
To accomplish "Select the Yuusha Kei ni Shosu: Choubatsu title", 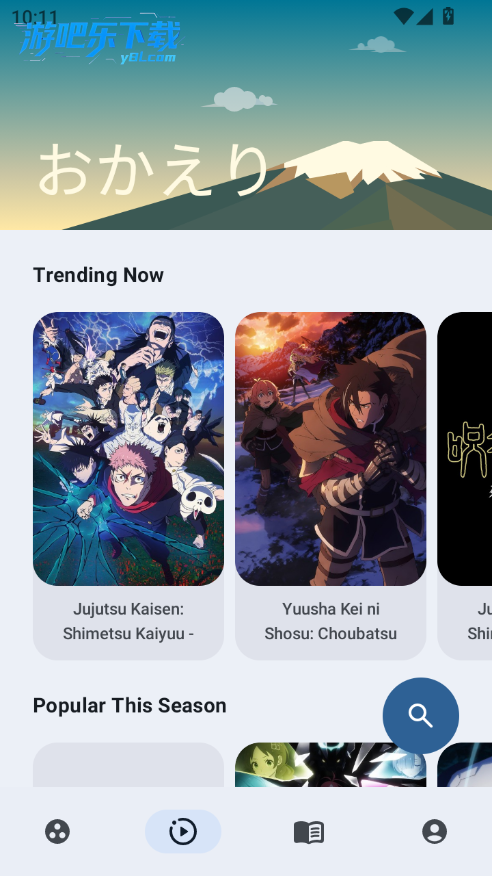I will click(331, 621).
